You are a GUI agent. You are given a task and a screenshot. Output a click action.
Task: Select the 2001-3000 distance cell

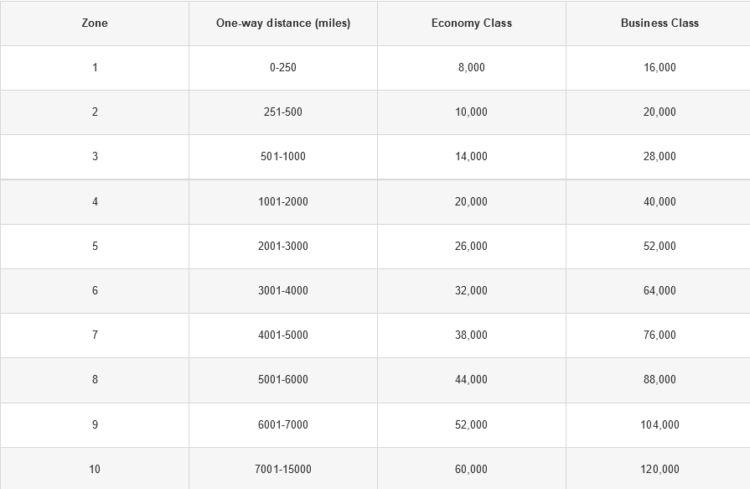coord(283,246)
